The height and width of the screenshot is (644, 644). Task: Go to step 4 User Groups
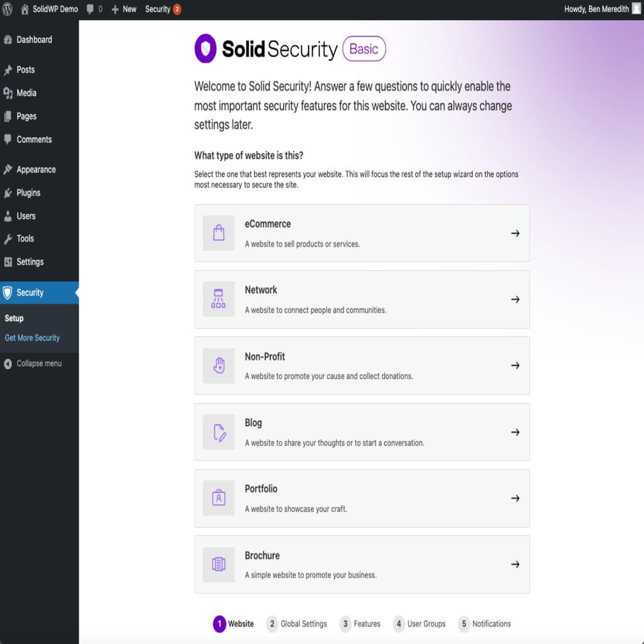pyautogui.click(x=419, y=624)
